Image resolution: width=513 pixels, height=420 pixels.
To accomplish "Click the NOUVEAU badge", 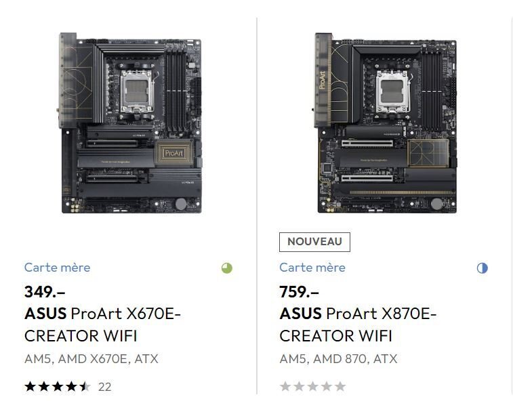I will pyautogui.click(x=314, y=242).
